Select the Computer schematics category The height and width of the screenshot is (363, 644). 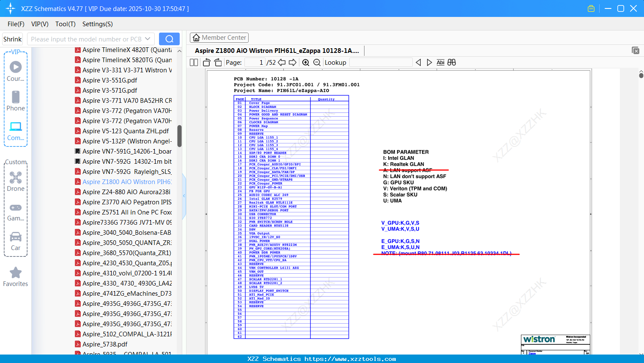pyautogui.click(x=16, y=131)
